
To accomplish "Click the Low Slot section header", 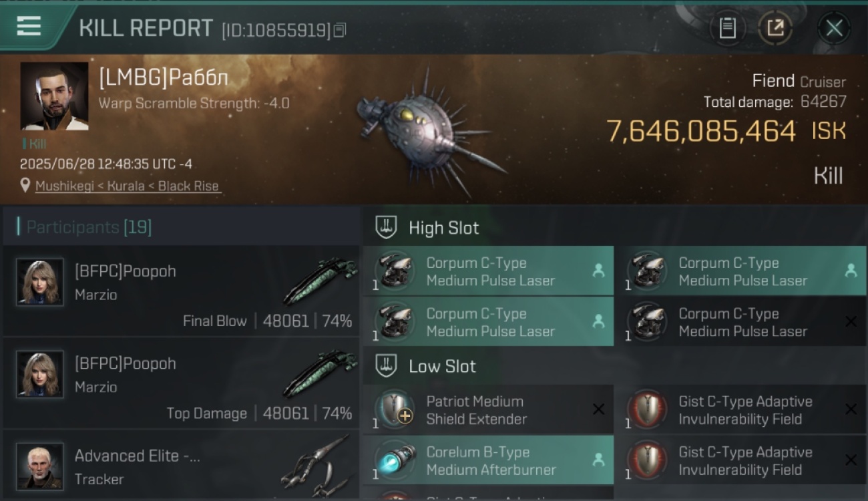I will 442,366.
